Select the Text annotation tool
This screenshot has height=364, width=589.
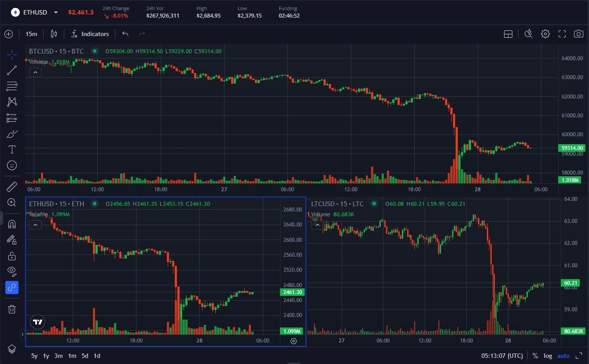[12, 149]
